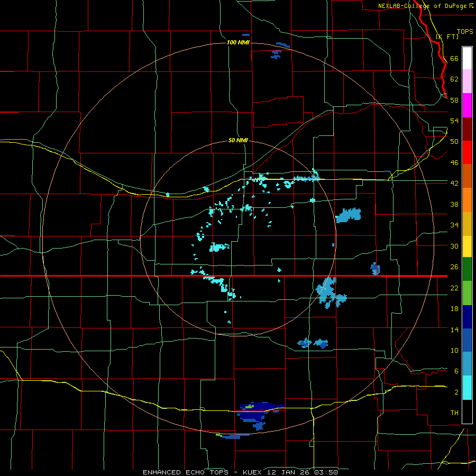The height and width of the screenshot is (476, 476).
Task: Select the light pink legend color segment
Action: click(467, 81)
